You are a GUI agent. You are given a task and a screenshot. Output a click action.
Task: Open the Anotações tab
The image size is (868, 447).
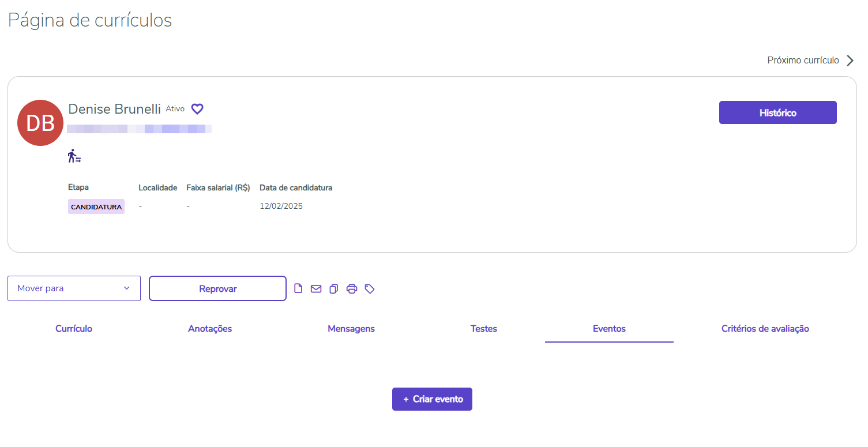pyautogui.click(x=210, y=329)
